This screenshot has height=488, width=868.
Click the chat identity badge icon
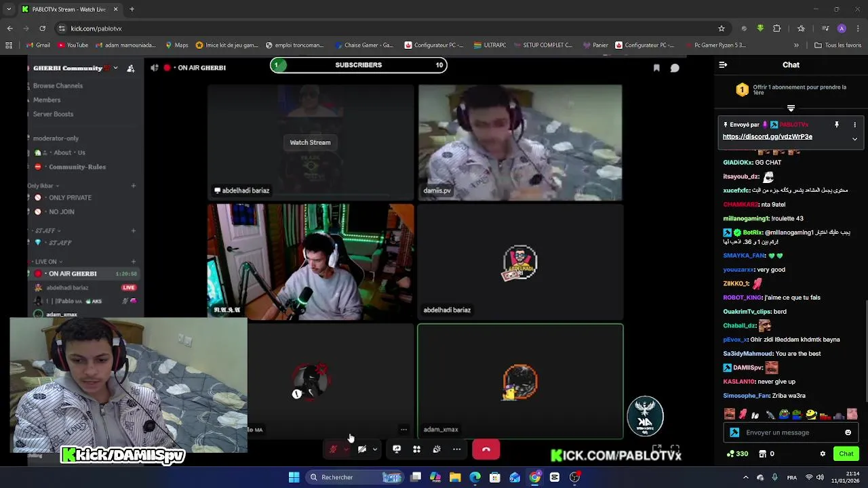point(734,432)
